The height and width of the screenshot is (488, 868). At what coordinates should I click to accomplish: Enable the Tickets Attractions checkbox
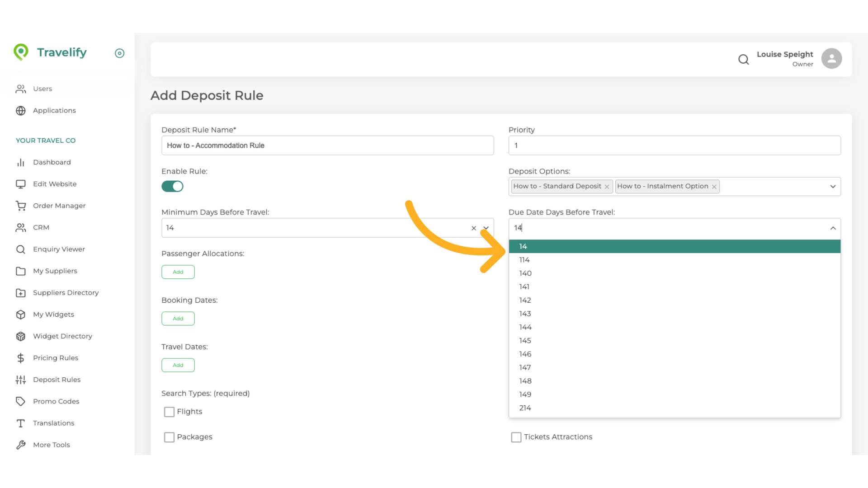click(x=516, y=437)
